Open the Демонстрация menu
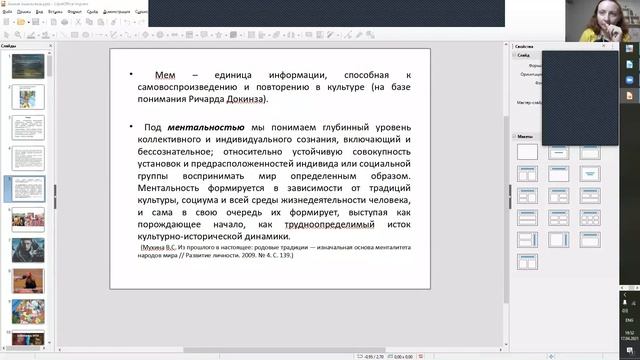The image size is (640, 360). click(x=116, y=12)
